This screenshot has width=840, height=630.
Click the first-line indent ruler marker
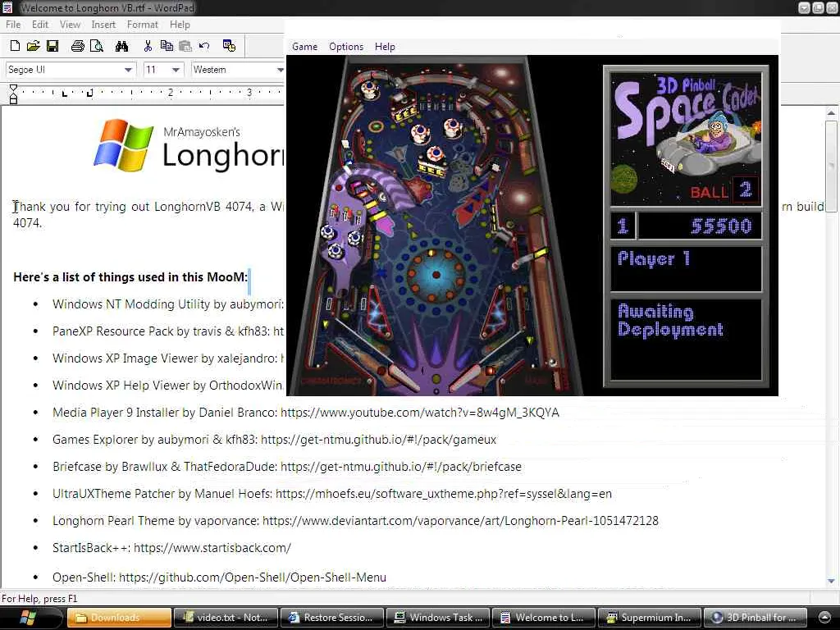[13, 88]
